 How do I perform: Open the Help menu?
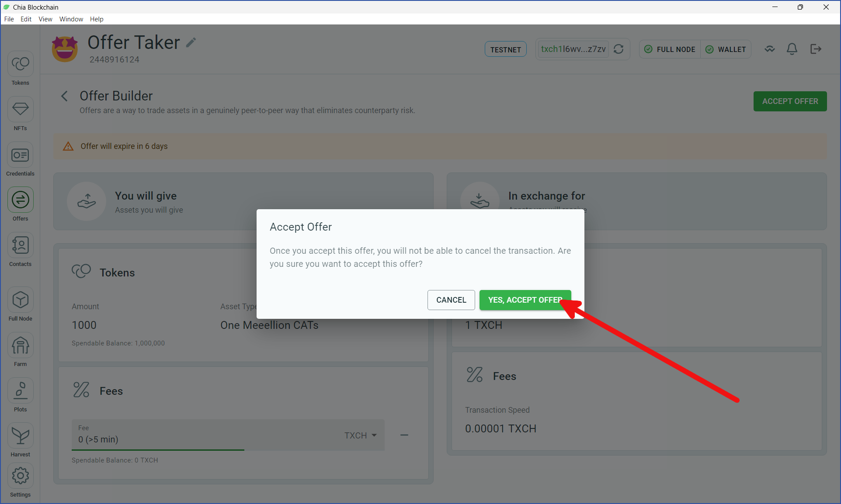(97, 19)
